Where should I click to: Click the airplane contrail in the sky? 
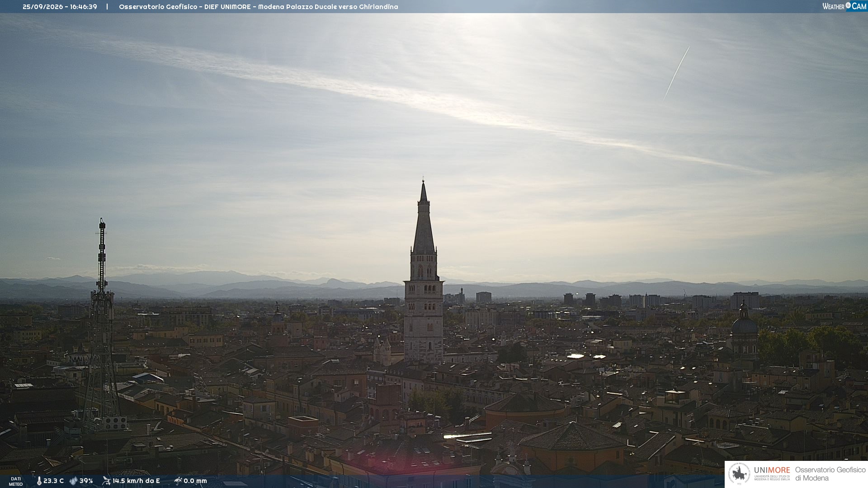tap(676, 73)
